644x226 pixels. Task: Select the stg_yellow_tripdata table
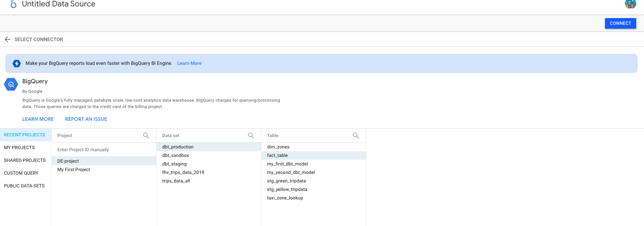pyautogui.click(x=313, y=190)
